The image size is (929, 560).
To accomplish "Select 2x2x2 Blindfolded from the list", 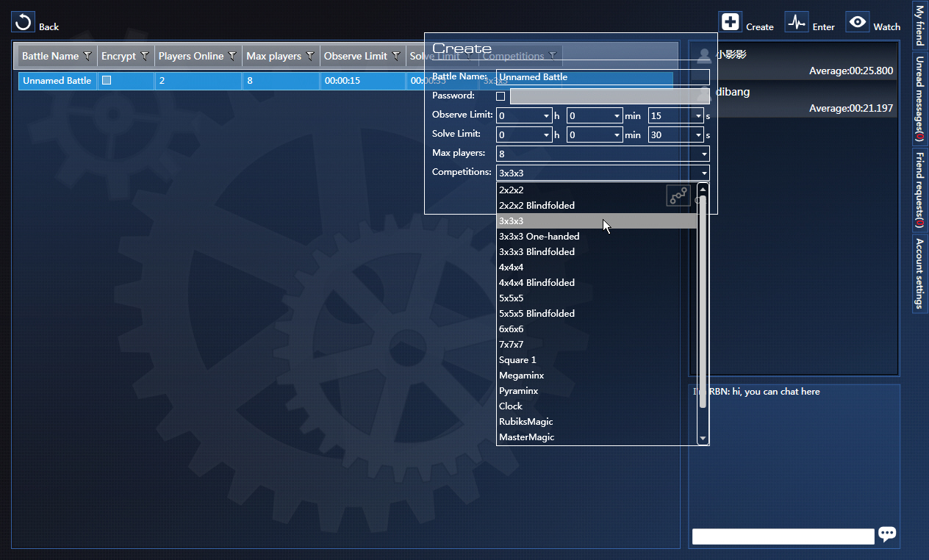I will [x=597, y=206].
